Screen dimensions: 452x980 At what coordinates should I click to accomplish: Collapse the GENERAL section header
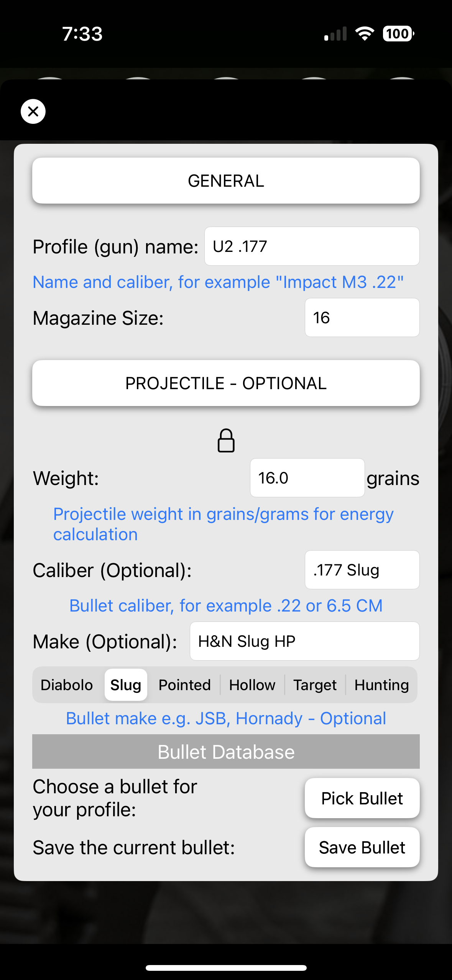pos(226,181)
